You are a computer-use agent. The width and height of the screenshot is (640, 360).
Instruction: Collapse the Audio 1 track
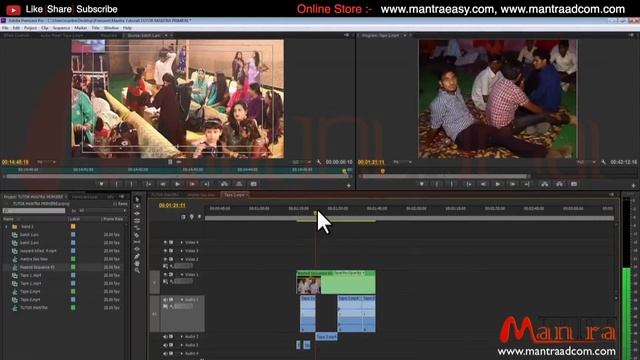pyautogui.click(x=182, y=300)
